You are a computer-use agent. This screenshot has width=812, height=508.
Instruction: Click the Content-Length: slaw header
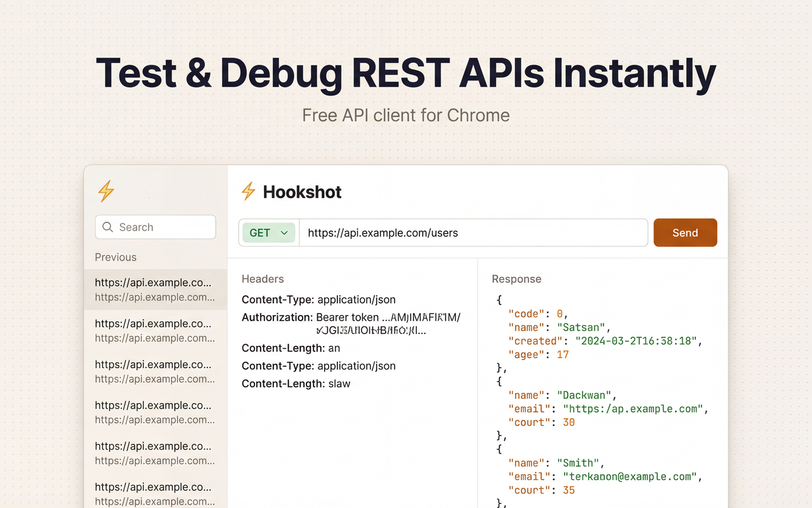(x=296, y=384)
